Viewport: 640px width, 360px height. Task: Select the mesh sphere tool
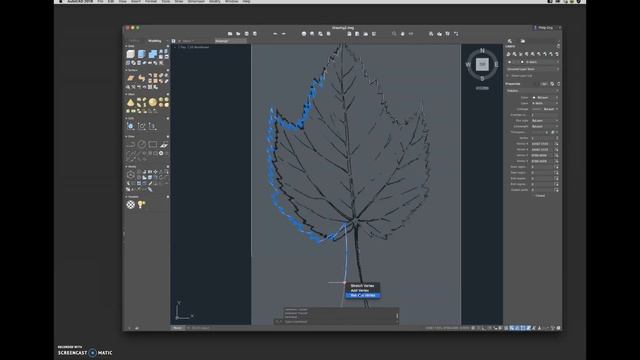coord(153,102)
